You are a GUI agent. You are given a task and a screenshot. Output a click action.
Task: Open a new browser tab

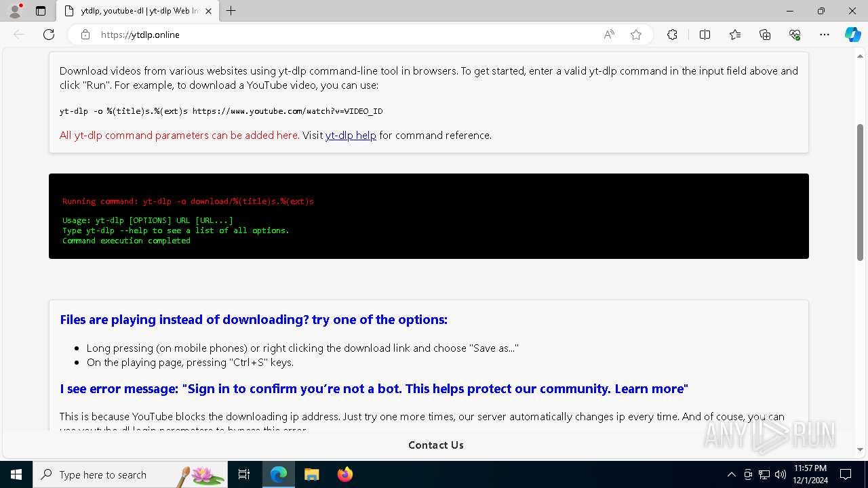[x=231, y=11]
